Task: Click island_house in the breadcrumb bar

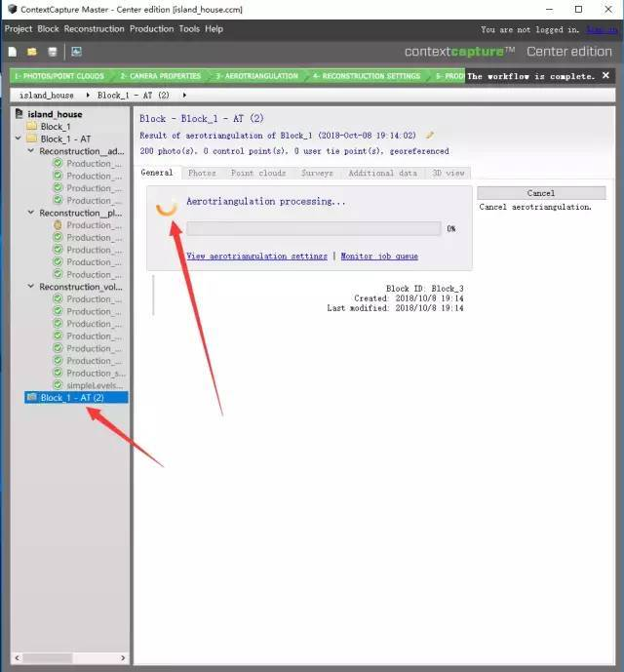Action: [x=46, y=96]
